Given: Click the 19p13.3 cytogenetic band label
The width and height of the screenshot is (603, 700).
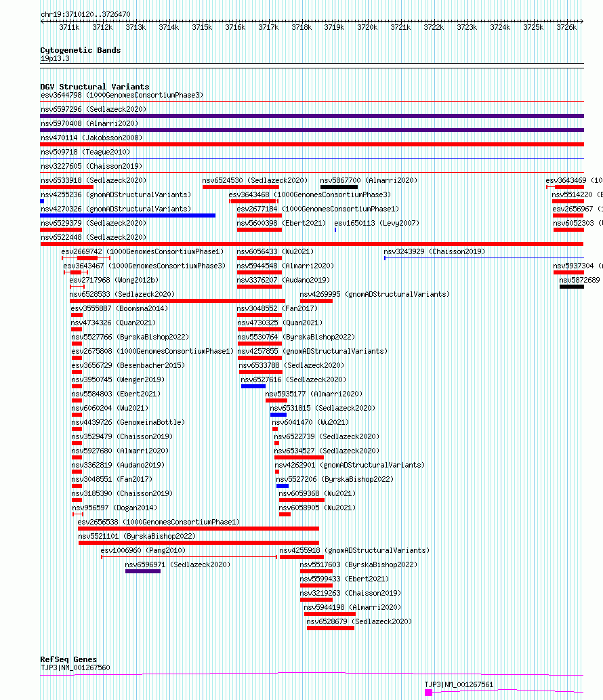Looking at the screenshot, I should 55,59.
